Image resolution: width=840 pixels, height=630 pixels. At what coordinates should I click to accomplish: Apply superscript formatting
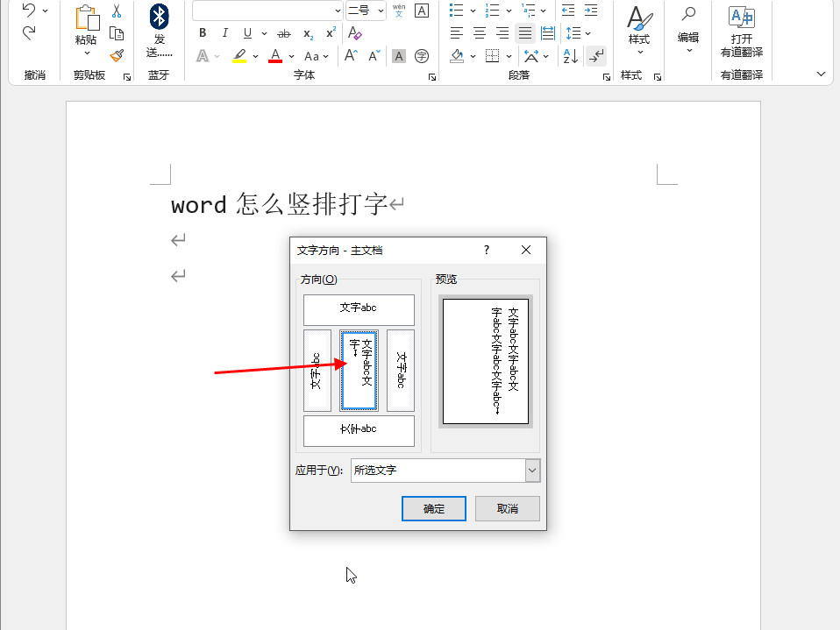pos(331,32)
